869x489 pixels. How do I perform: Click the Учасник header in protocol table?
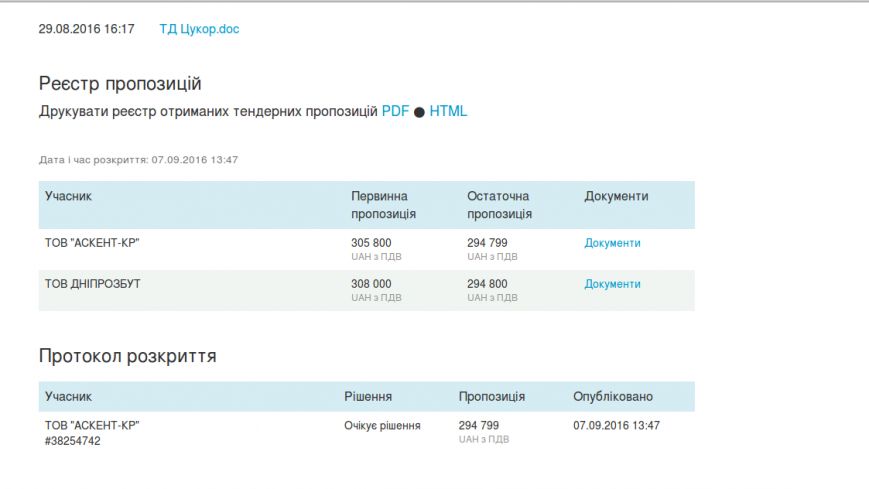coord(68,396)
